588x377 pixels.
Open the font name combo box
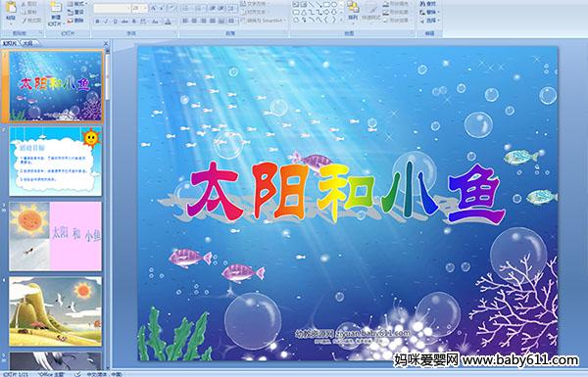(112, 8)
